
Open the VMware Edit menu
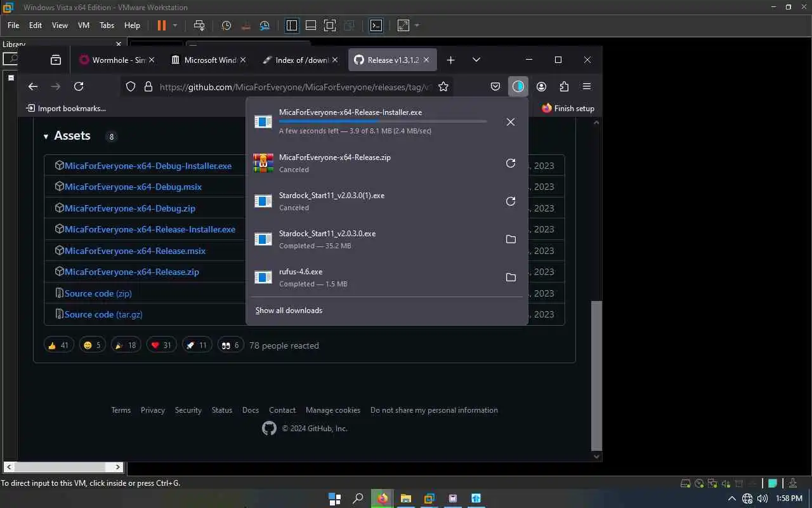36,25
